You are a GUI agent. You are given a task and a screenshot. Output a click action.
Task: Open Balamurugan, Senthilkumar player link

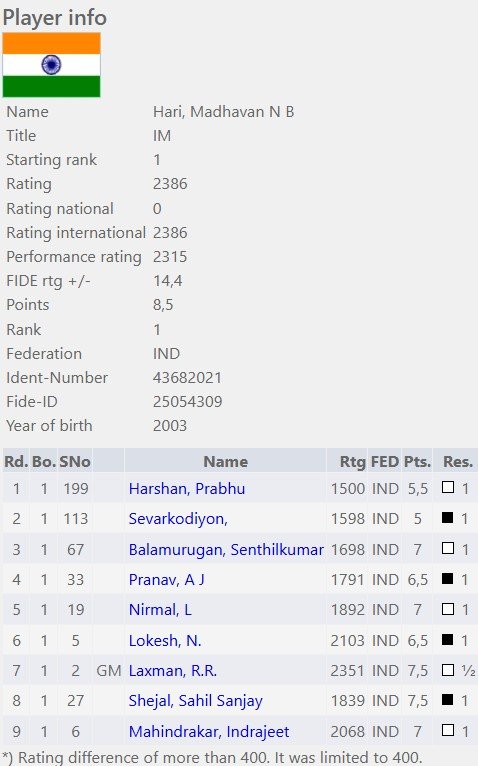click(x=226, y=550)
